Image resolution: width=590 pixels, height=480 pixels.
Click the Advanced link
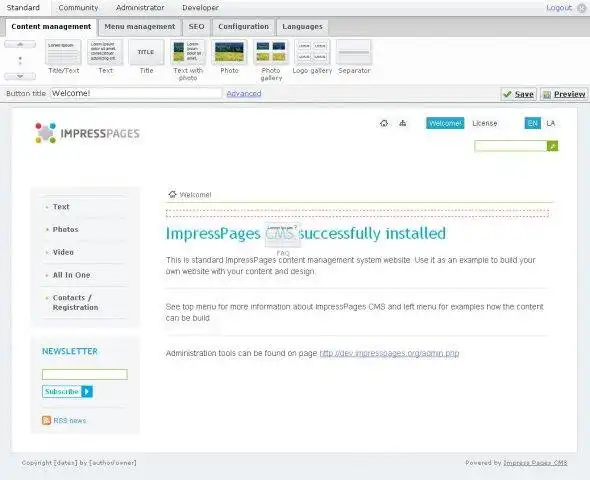[x=244, y=93]
